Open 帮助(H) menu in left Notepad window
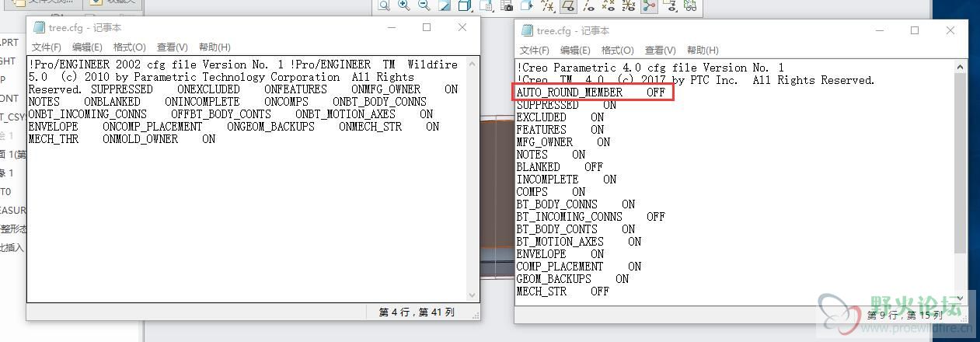 [214, 47]
